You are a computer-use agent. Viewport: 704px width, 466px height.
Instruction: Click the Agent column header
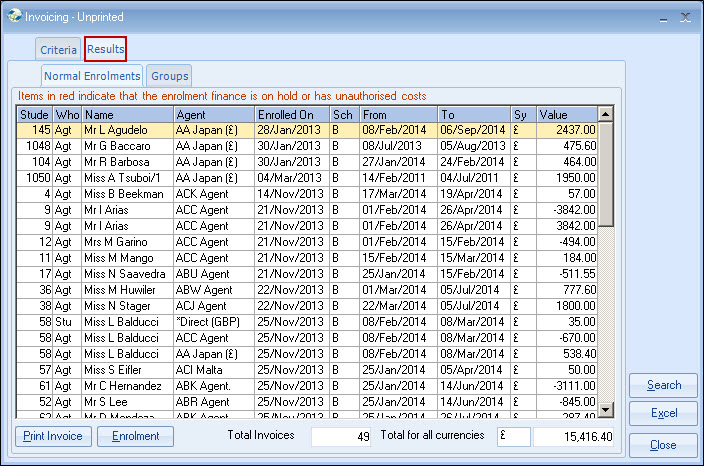(x=212, y=115)
